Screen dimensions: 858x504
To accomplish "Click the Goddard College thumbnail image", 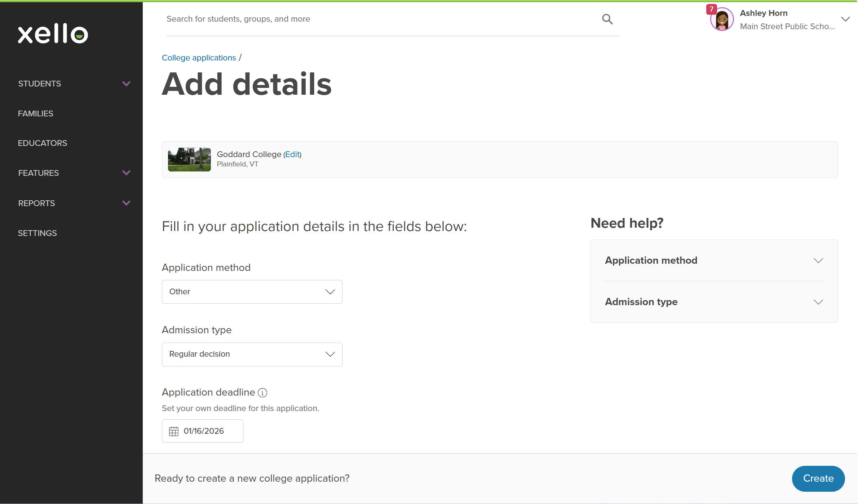I will (189, 160).
